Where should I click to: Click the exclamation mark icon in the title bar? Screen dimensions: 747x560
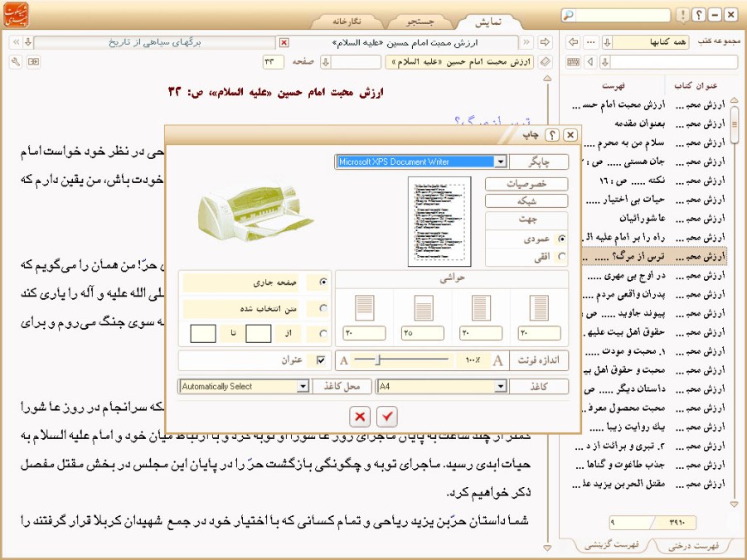tap(682, 15)
